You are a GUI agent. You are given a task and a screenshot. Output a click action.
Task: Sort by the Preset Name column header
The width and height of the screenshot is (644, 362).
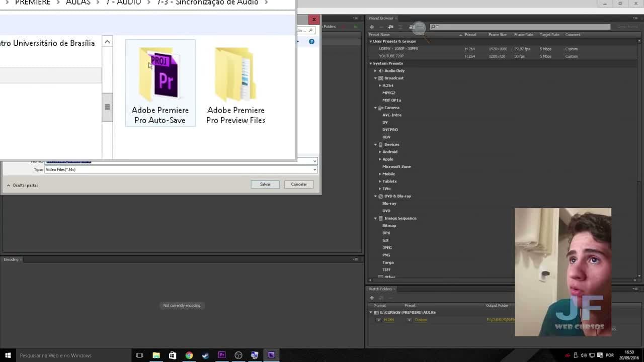point(380,35)
